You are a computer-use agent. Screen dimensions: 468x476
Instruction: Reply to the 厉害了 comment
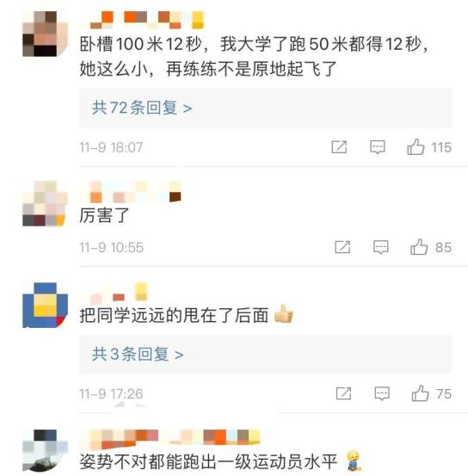(x=380, y=247)
